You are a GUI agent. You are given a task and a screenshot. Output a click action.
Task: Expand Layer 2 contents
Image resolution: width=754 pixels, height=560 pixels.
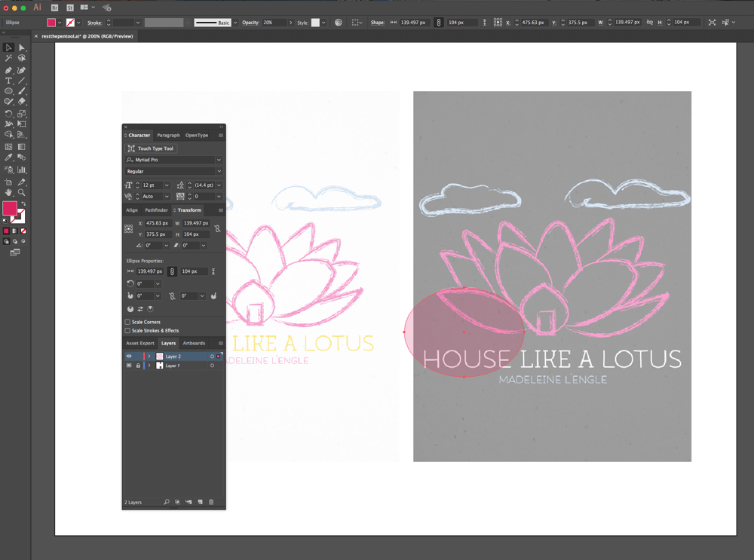click(x=149, y=357)
